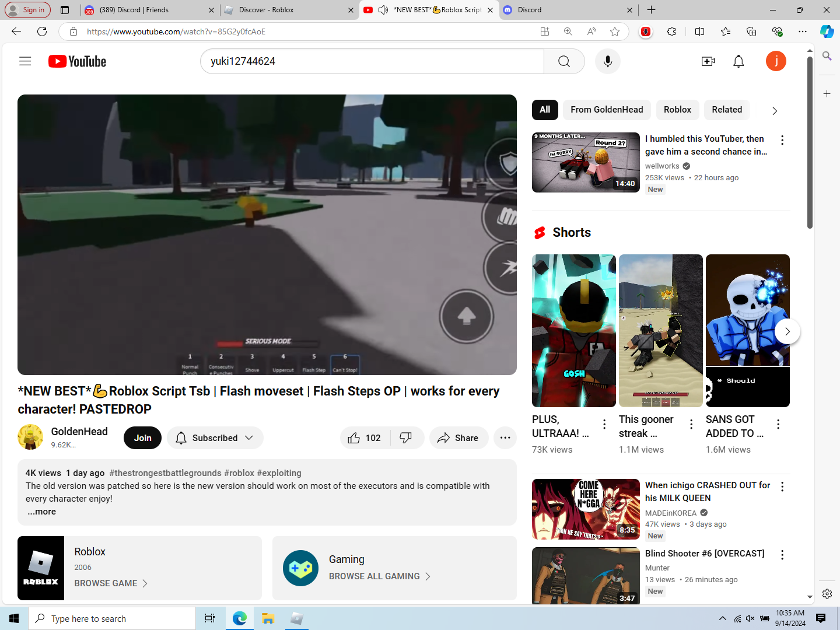The width and height of the screenshot is (840, 630).
Task: Click the search magnifier button
Action: pos(564,61)
